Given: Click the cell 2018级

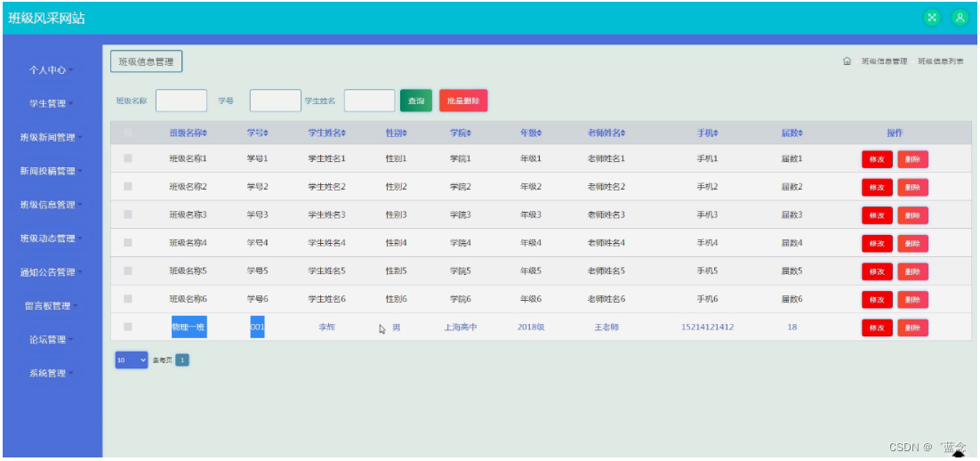Looking at the screenshot, I should coord(531,328).
